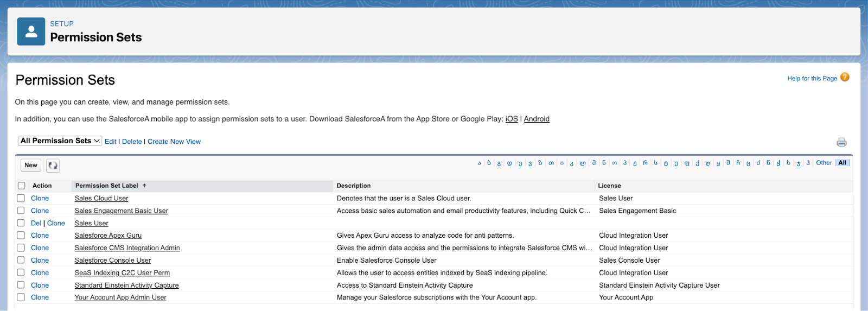Clone SeaS Indexing C2C User Perm
Screen dimensions: 868x311
[40, 272]
